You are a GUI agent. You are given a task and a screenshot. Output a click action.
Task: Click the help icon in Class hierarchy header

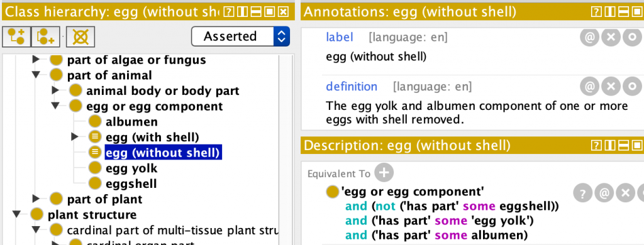(x=229, y=13)
